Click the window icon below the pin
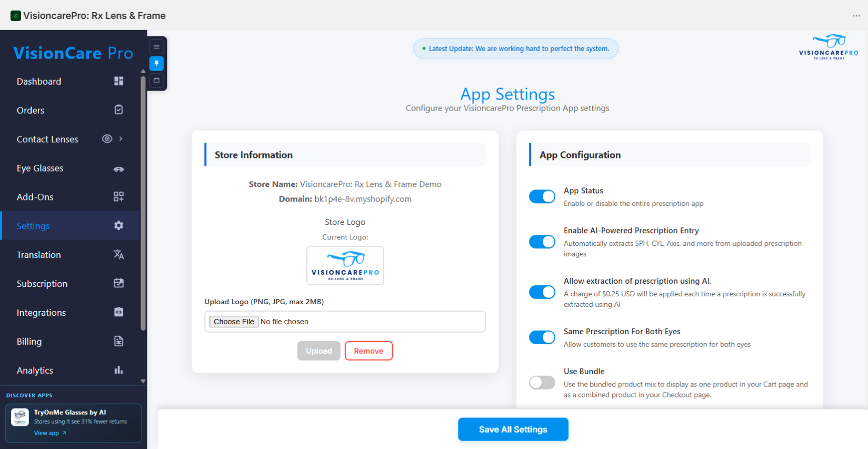 [x=156, y=81]
